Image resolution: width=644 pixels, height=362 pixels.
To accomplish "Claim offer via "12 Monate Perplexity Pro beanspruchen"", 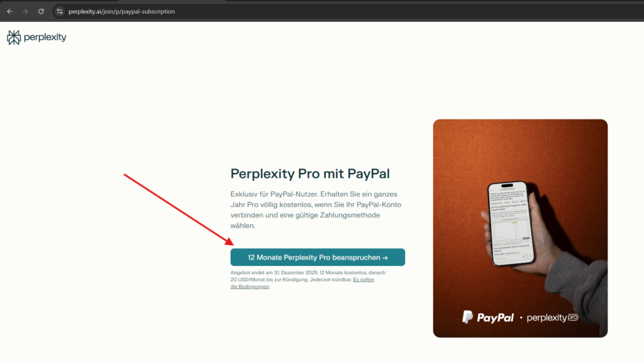I will click(318, 257).
